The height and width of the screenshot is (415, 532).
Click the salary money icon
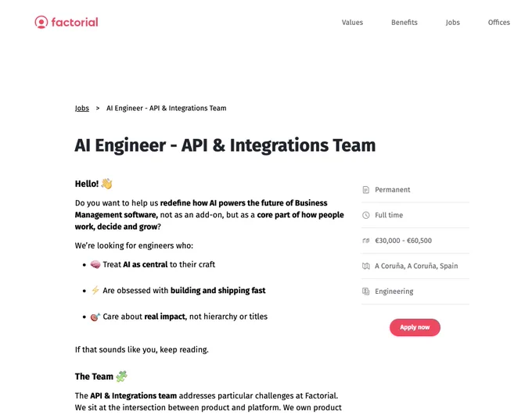point(366,241)
